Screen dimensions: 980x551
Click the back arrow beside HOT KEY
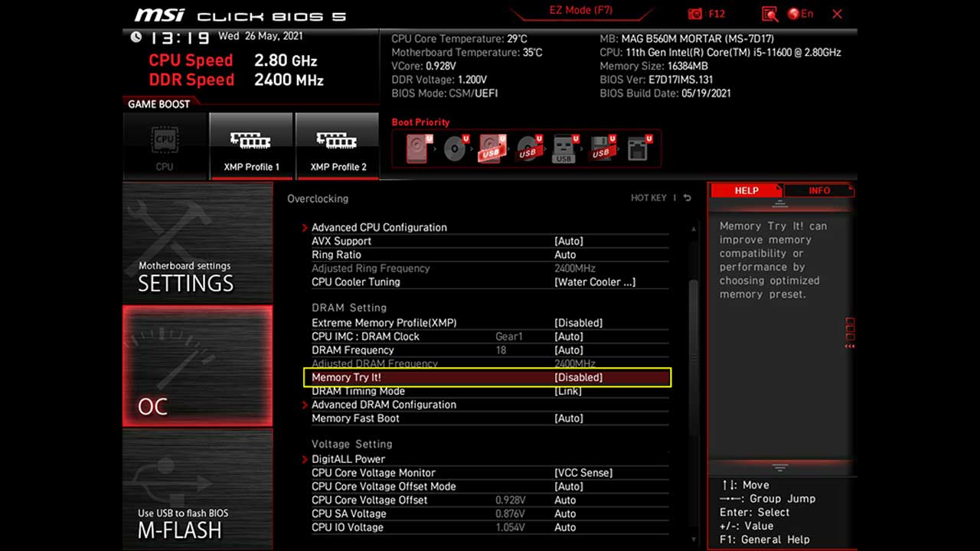tap(687, 197)
